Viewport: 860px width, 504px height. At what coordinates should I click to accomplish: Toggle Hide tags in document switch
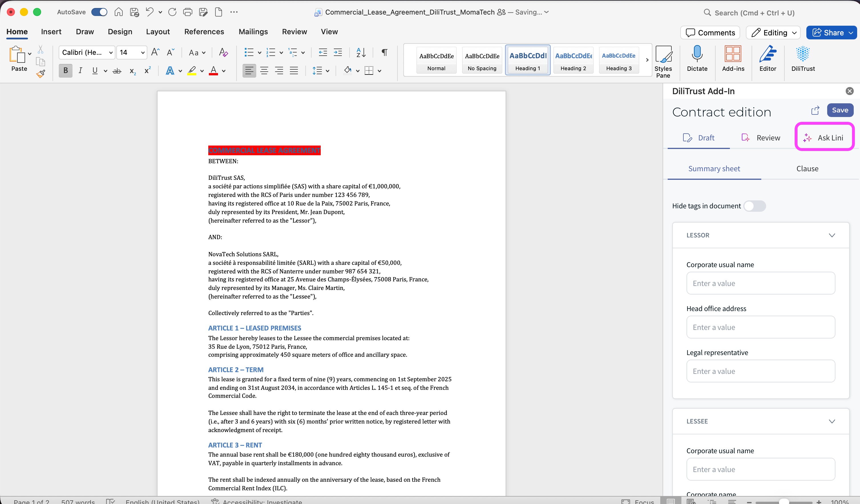click(x=754, y=206)
